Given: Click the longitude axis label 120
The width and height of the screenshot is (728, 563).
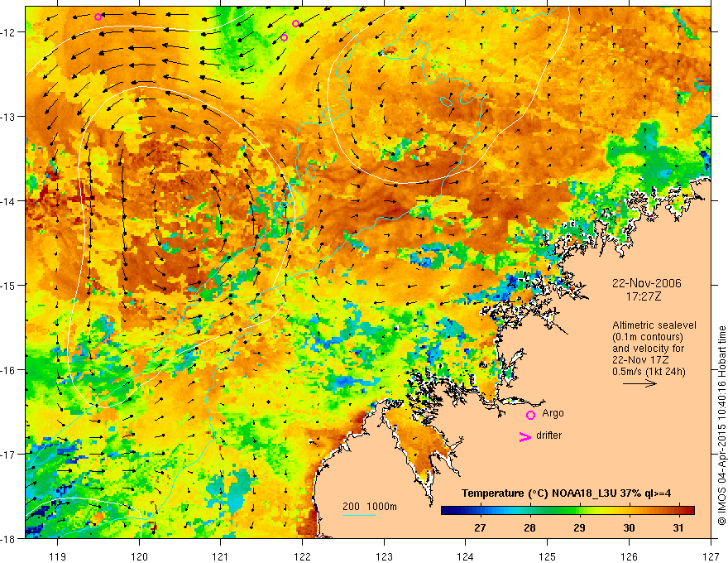Looking at the screenshot, I should pos(139,556).
